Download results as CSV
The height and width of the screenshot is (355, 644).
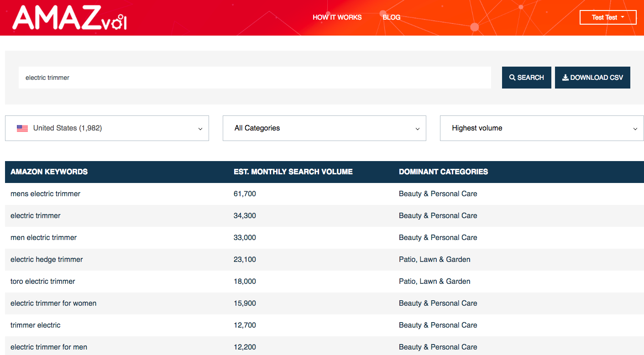coord(592,78)
